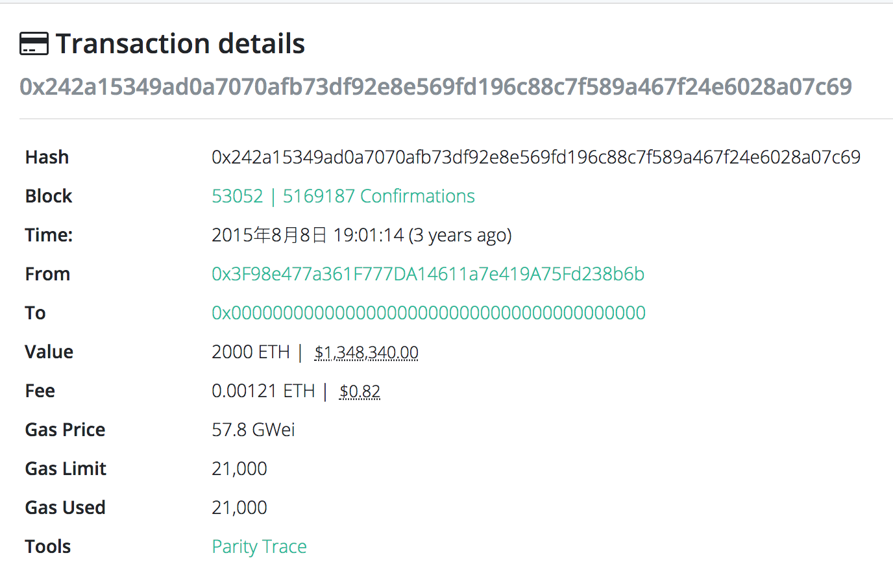Viewport: 893px width, 588px height.
Task: Click the $0.82 fee conversion tooltip
Action: click(x=360, y=390)
